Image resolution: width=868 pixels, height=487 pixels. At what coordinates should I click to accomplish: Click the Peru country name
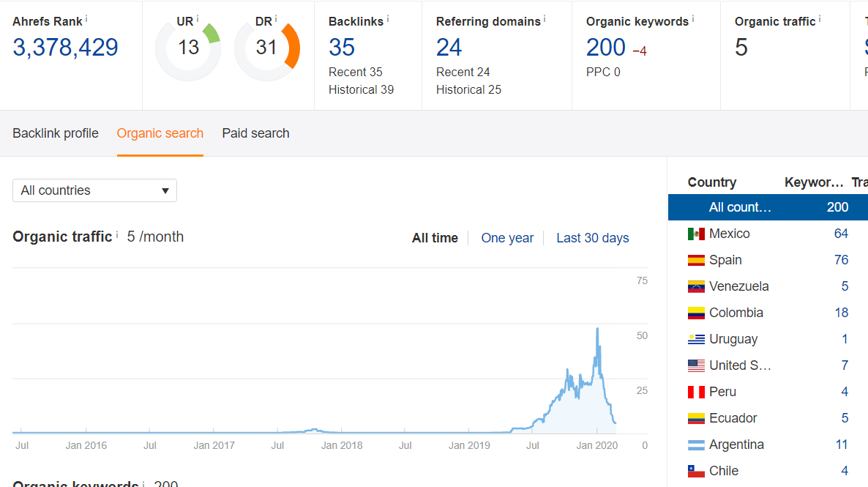[722, 393]
